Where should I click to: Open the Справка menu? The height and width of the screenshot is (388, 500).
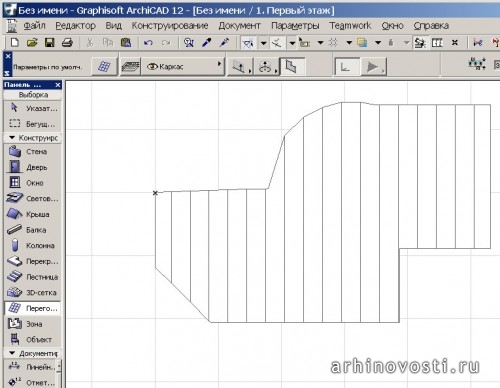point(431,25)
